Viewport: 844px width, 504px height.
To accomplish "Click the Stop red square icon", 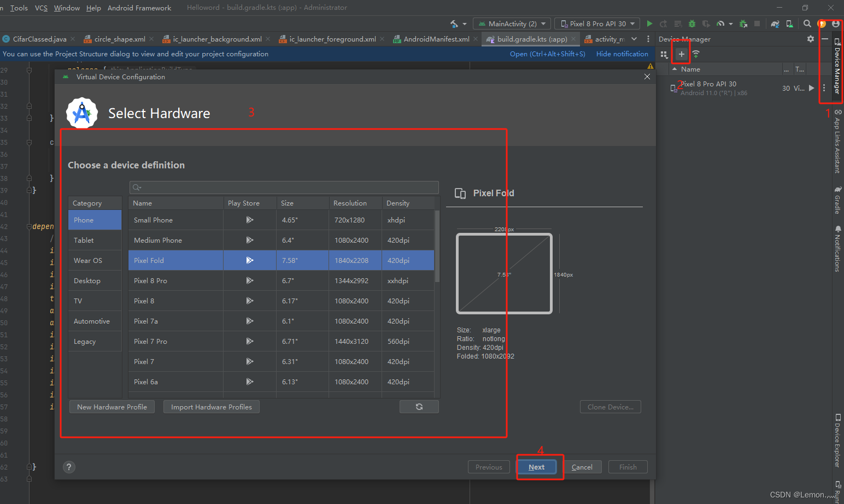I will click(x=757, y=24).
